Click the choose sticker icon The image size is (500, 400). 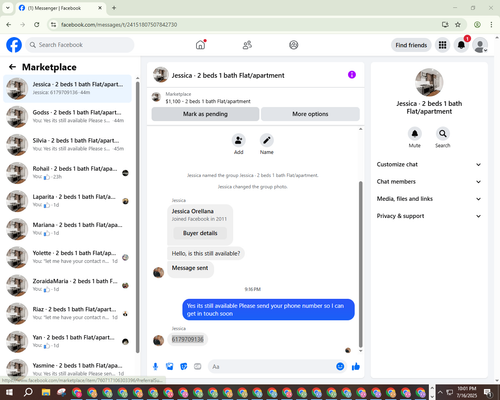(x=184, y=367)
